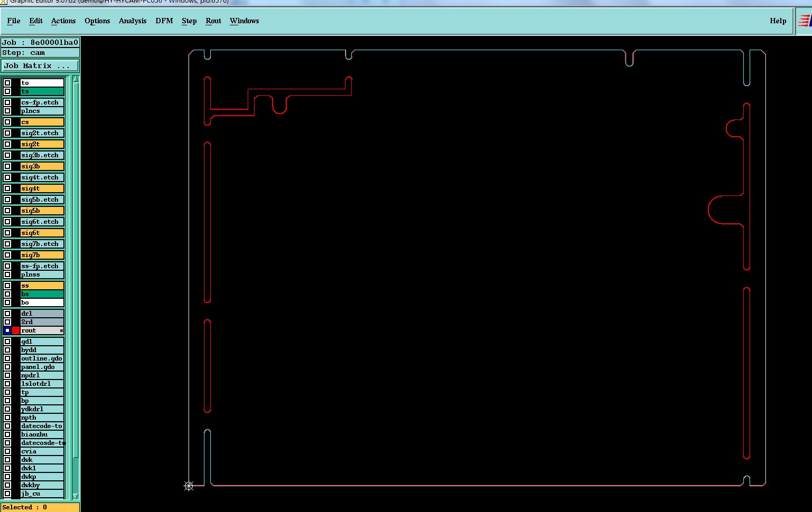Viewport: 812px width, 512px height.
Task: Select the gdl layer name
Action: (x=42, y=342)
